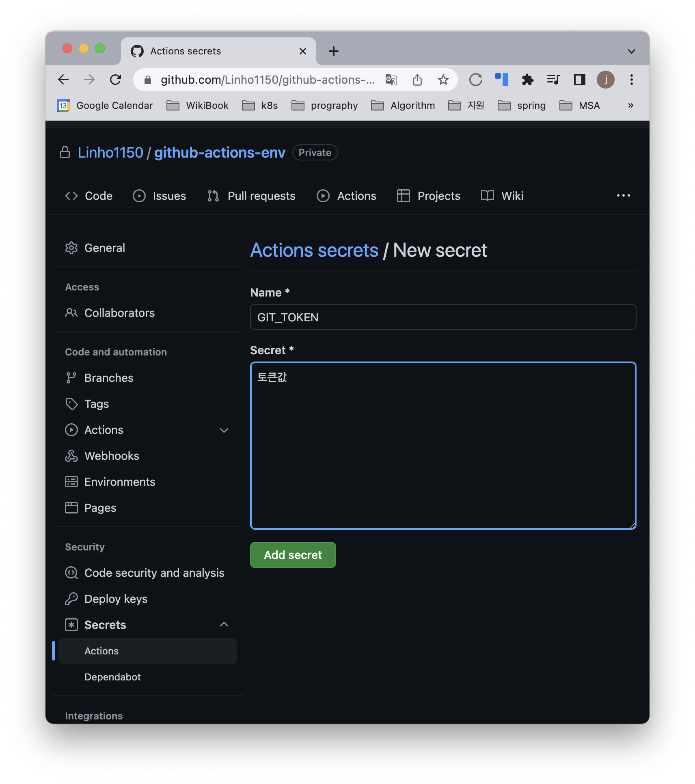Expand the bookmarks overflow chevron

pos(630,105)
